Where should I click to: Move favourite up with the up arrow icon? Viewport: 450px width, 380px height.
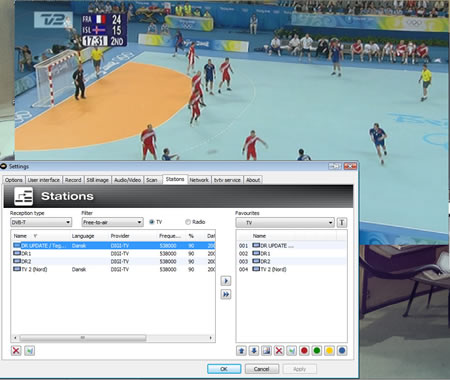click(x=241, y=350)
